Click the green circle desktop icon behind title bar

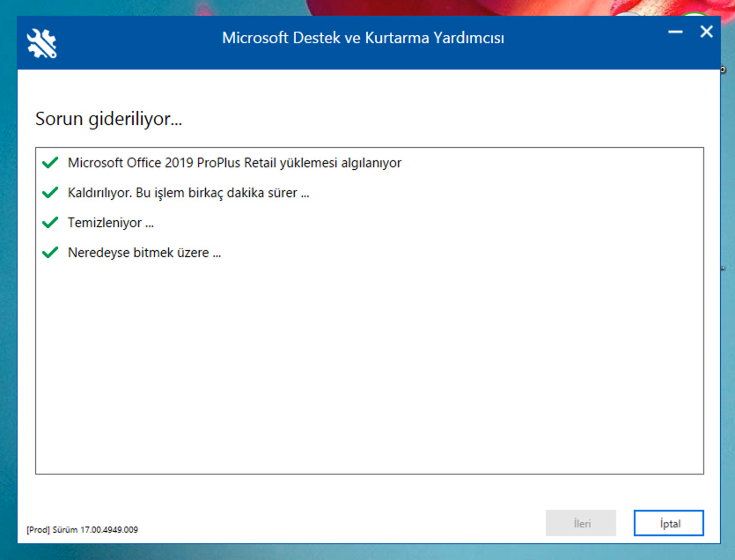695,16
